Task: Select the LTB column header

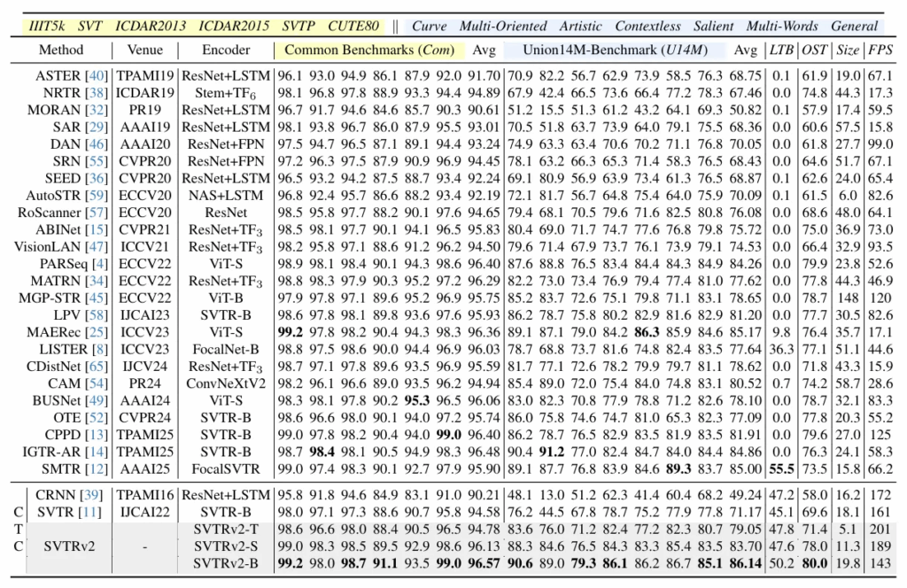Action: (x=780, y=50)
